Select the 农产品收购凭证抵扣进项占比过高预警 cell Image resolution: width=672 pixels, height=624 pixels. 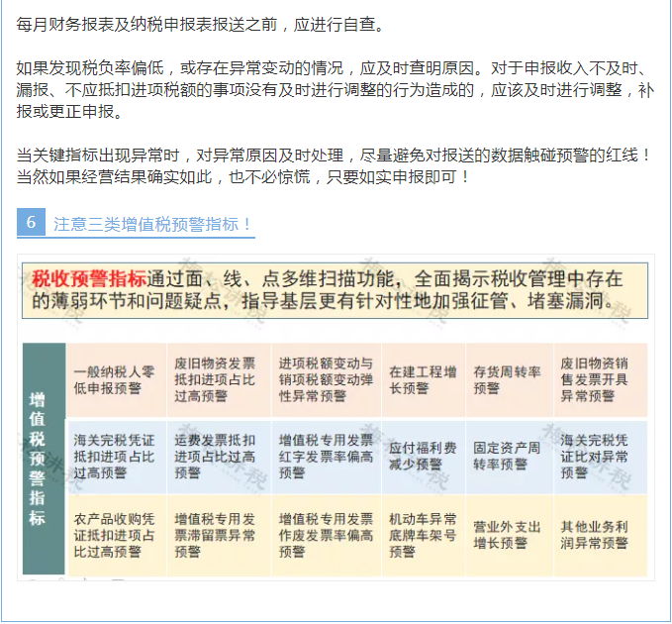coord(114,535)
